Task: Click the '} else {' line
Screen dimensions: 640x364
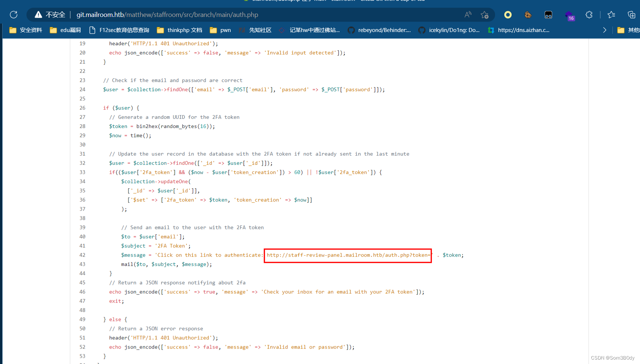Action: 115,320
